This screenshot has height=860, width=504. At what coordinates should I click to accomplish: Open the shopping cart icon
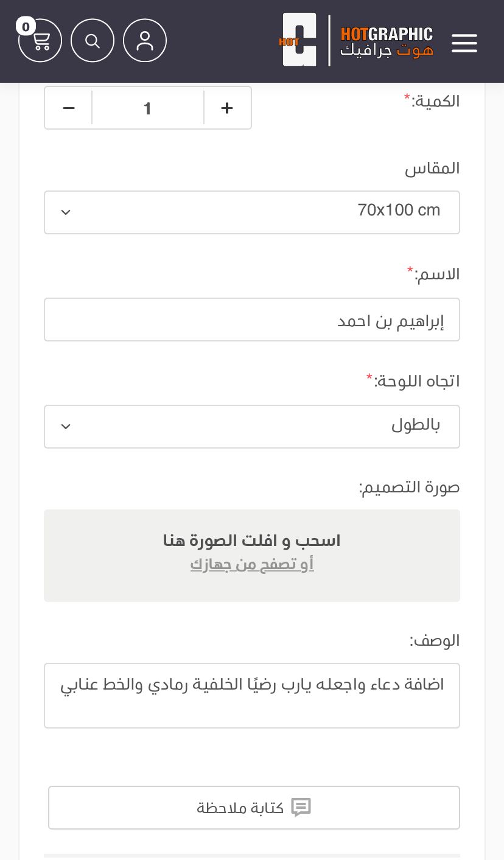40,41
